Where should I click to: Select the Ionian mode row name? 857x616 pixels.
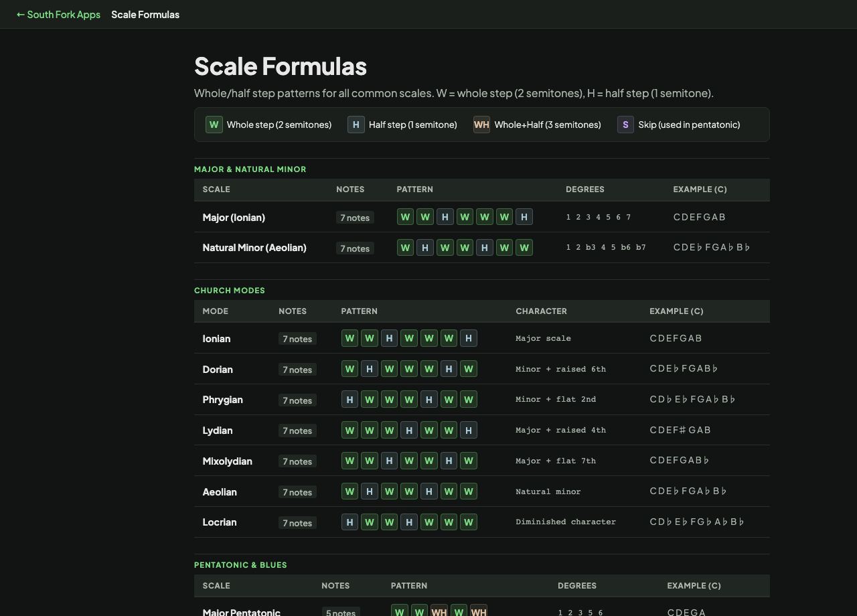point(216,338)
